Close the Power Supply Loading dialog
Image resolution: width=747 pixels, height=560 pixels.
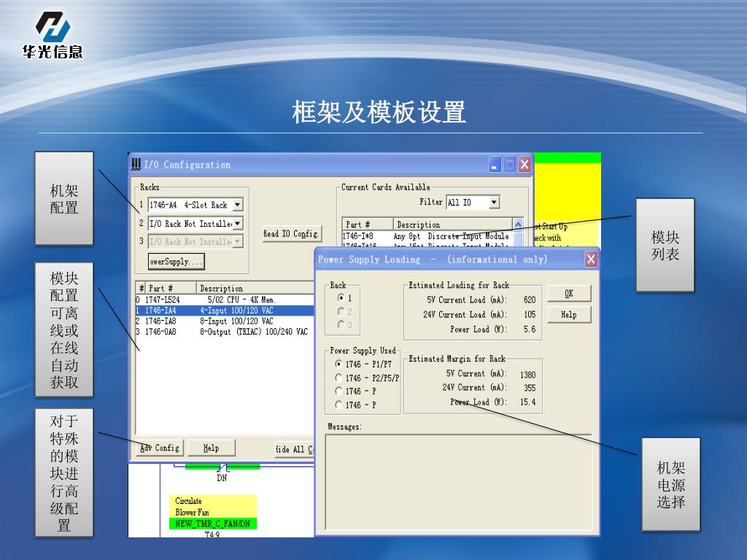pyautogui.click(x=591, y=259)
